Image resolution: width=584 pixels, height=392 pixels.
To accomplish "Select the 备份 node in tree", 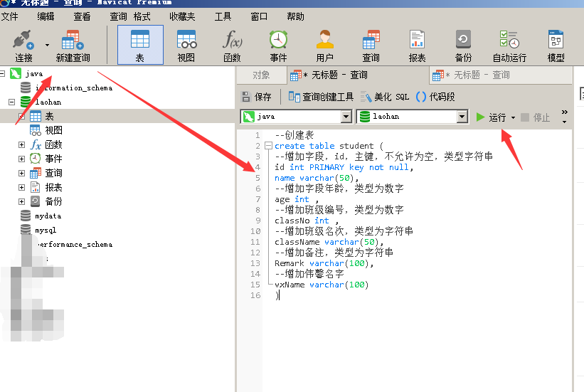I will point(53,201).
